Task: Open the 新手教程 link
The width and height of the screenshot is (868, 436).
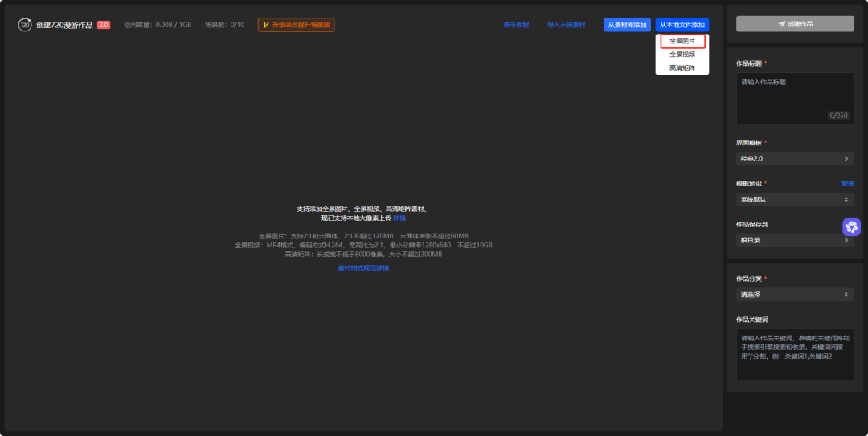Action: pos(516,25)
